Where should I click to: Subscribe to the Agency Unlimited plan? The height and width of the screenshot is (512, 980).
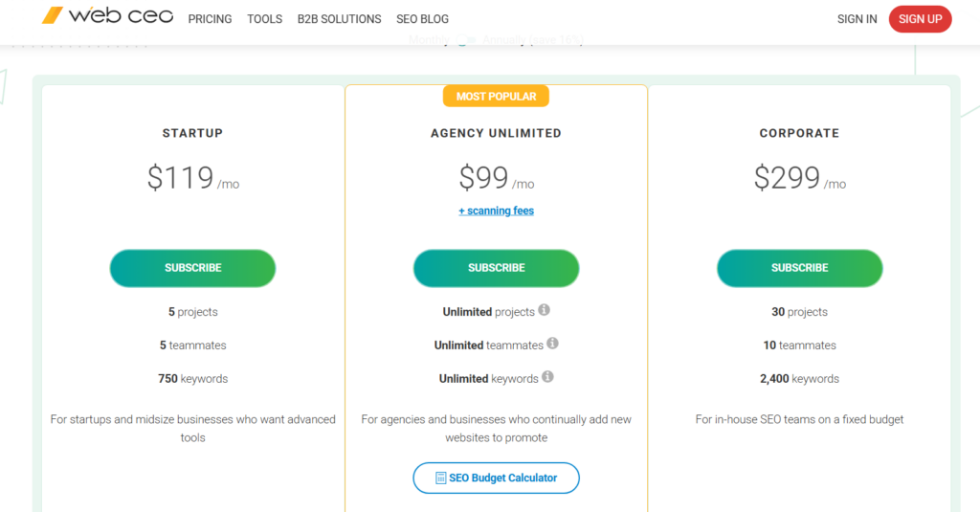496,268
